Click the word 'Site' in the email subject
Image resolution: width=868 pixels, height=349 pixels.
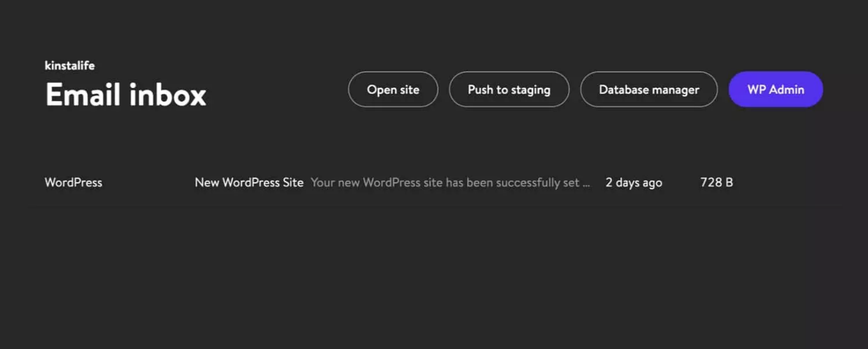pyautogui.click(x=292, y=182)
